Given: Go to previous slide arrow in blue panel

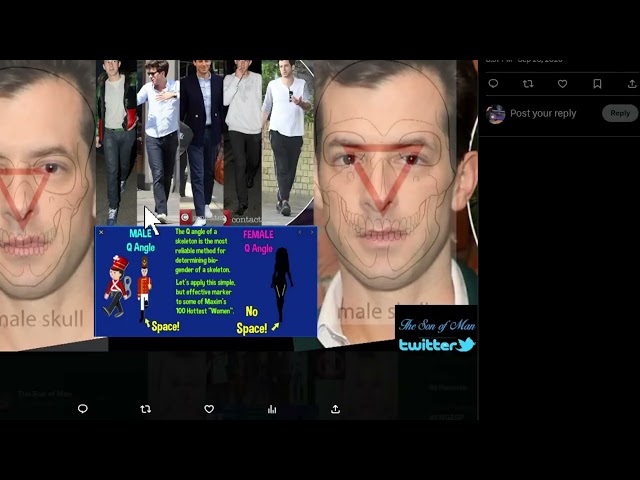Looking at the screenshot, I should [x=300, y=232].
